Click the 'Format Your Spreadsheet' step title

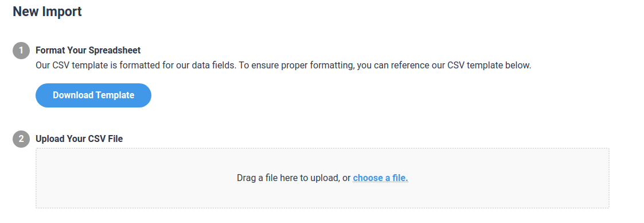(x=88, y=50)
